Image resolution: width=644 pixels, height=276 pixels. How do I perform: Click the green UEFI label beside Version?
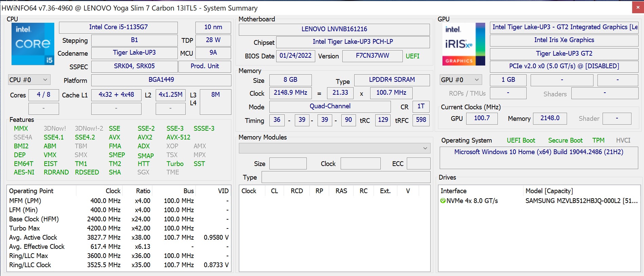413,56
